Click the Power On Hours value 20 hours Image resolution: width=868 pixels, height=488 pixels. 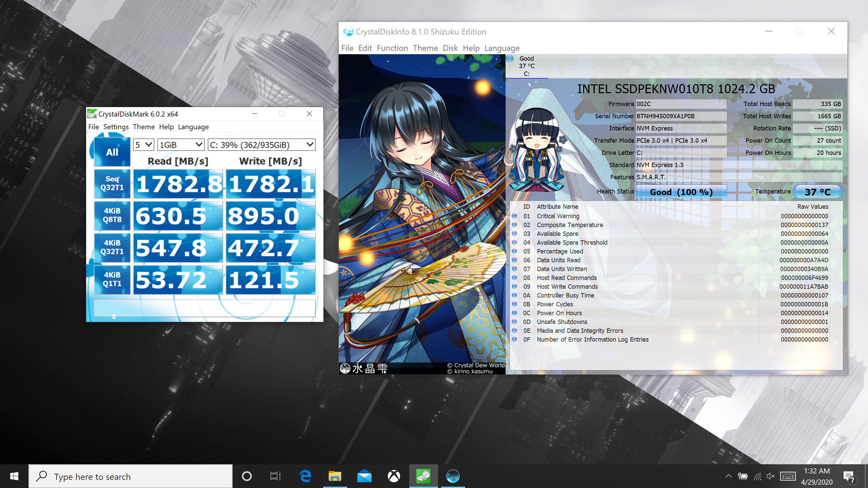coord(817,153)
